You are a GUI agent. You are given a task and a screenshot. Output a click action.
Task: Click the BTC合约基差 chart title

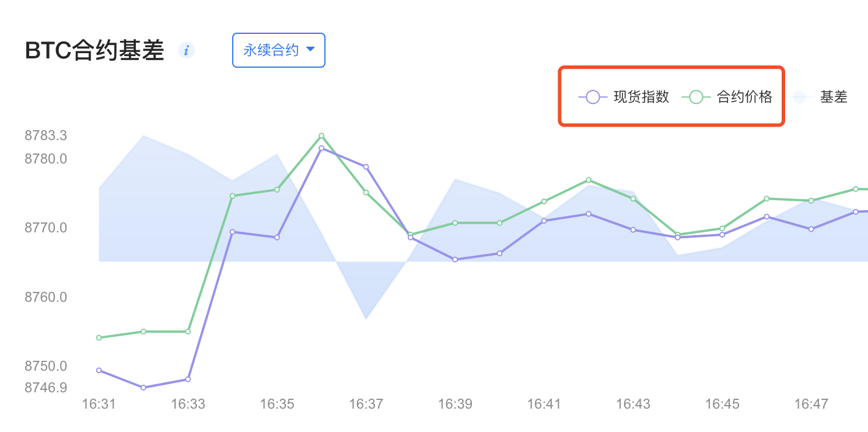click(94, 51)
